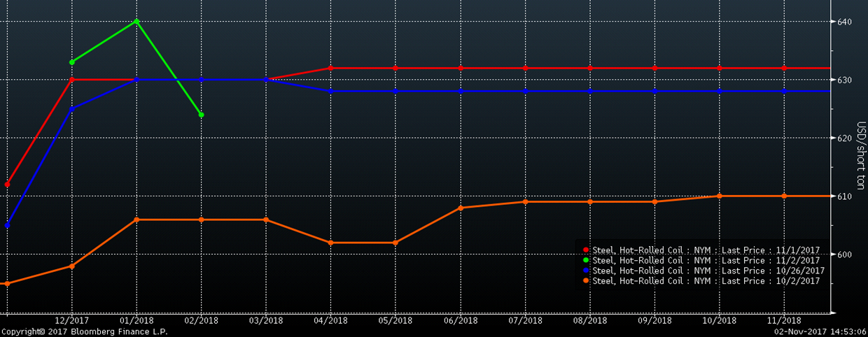Select the blue legend dot for 10/26/2017
Screen dimensions: 868x337
point(586,271)
